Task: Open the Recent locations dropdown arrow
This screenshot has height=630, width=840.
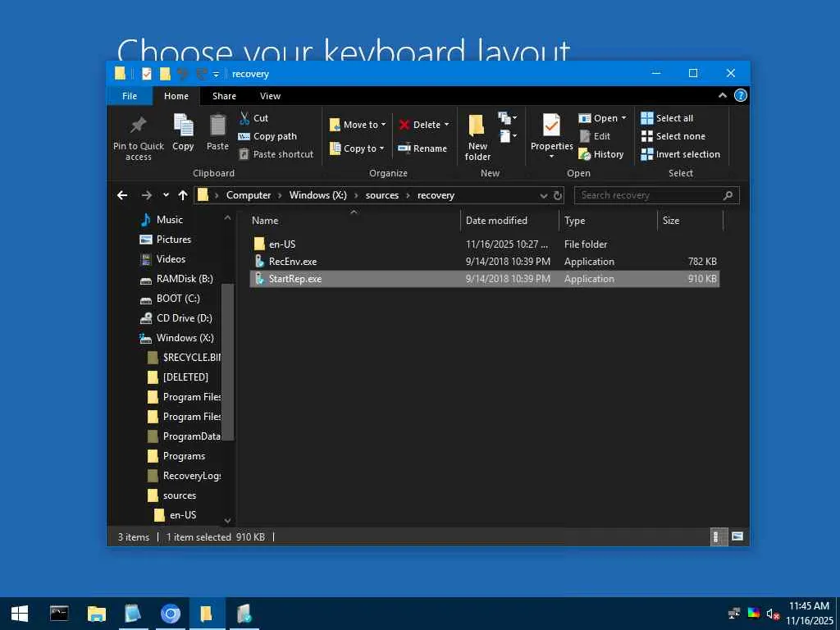Action: pos(166,195)
